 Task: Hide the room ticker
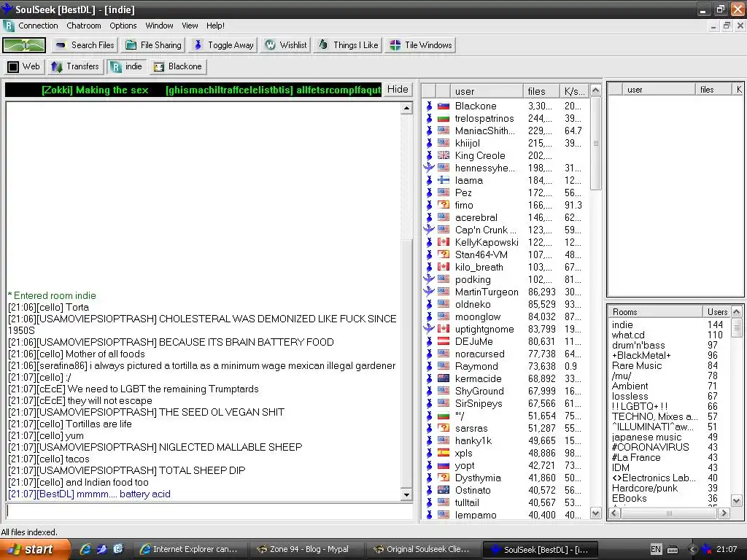[x=398, y=90]
